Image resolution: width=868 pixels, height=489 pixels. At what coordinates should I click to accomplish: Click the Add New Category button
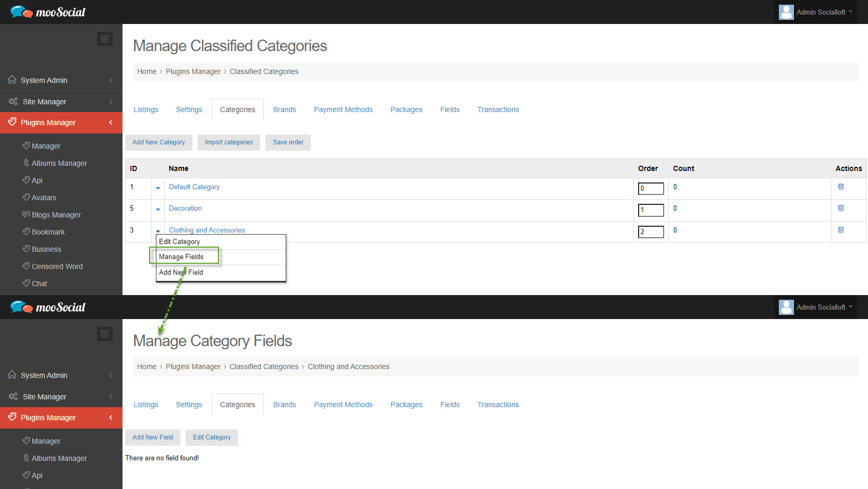(158, 142)
